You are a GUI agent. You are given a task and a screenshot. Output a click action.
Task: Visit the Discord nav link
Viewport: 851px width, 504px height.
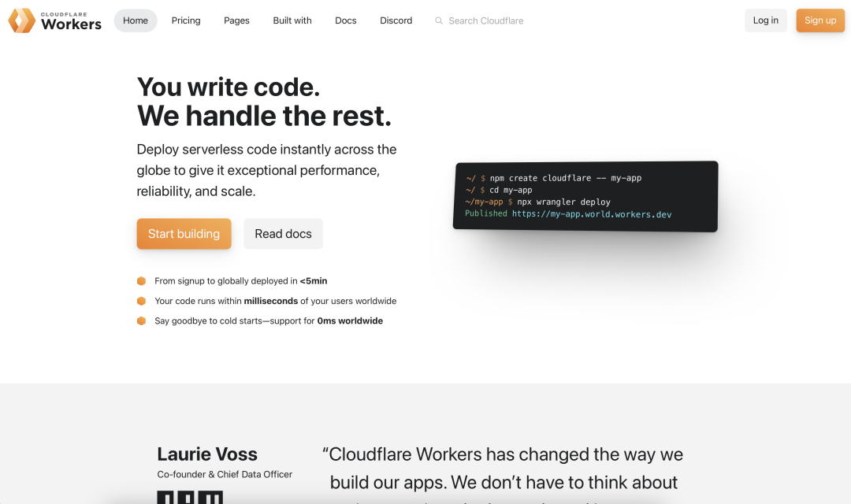pos(396,20)
